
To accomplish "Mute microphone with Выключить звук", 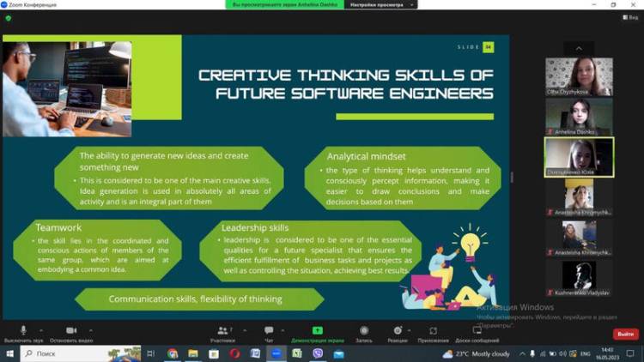I will (x=23, y=331).
